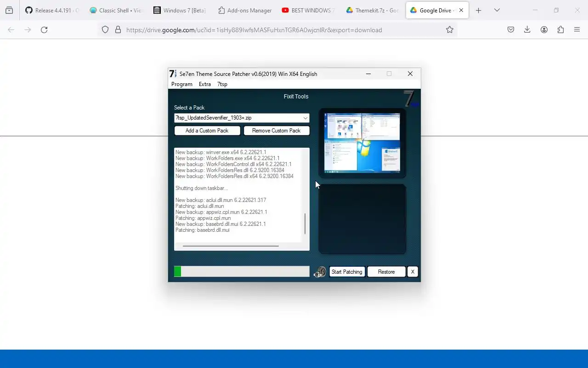Click the gear icon beside progress bar
The width and height of the screenshot is (588, 368).
(x=320, y=272)
